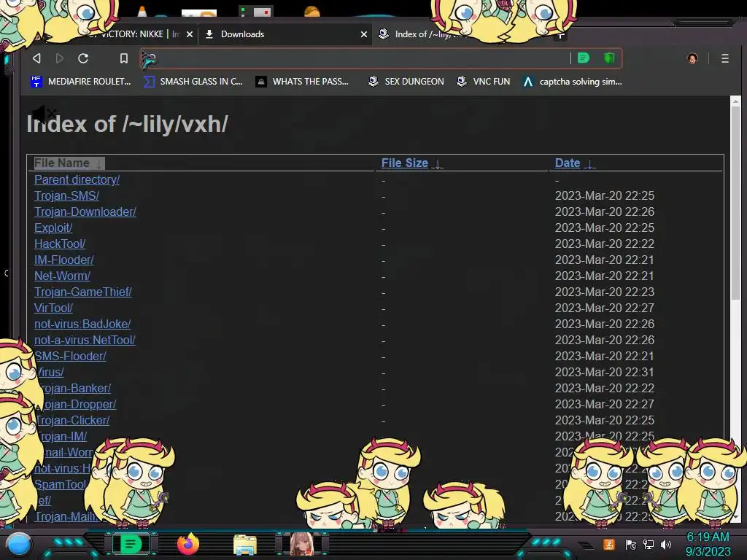
Task: Open the green chat extension icon
Action: coord(584,58)
